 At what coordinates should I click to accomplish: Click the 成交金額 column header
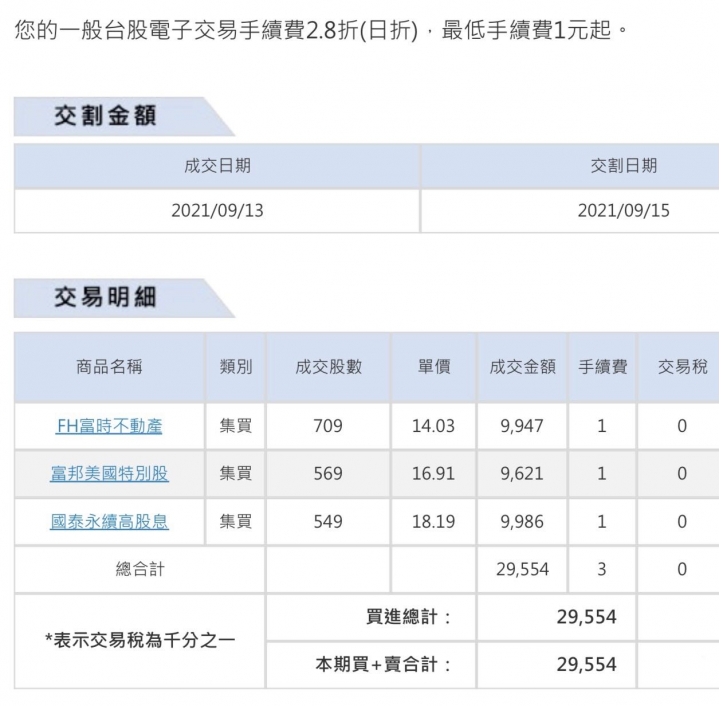click(x=522, y=367)
